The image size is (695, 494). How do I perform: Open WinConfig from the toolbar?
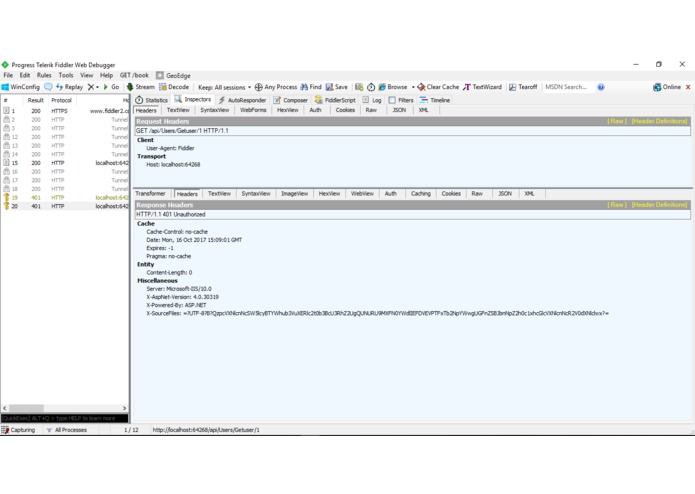pyautogui.click(x=21, y=87)
